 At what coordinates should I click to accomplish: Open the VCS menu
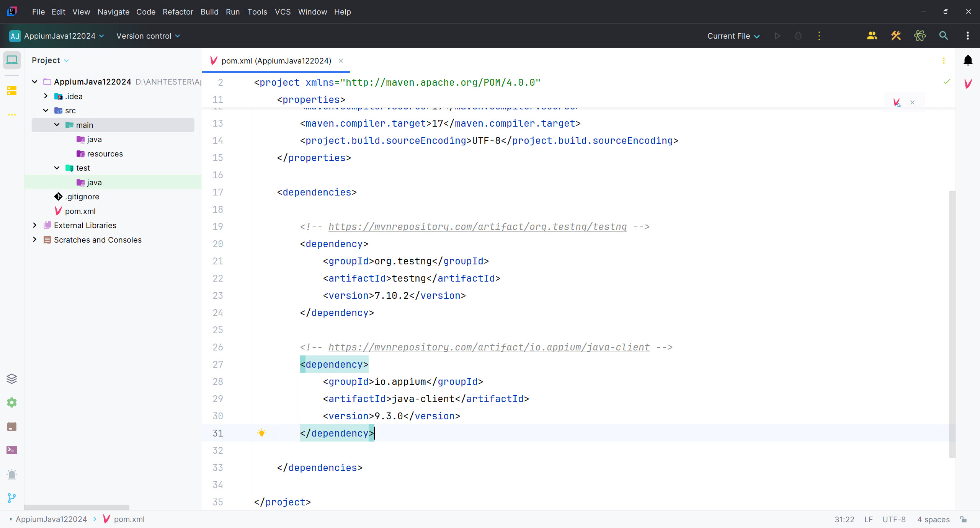283,12
